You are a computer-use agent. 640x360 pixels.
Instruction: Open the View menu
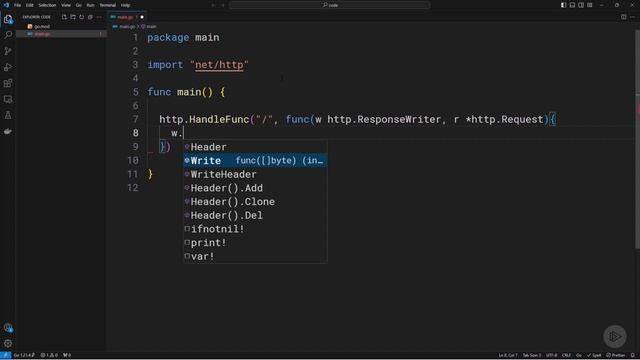[66, 5]
